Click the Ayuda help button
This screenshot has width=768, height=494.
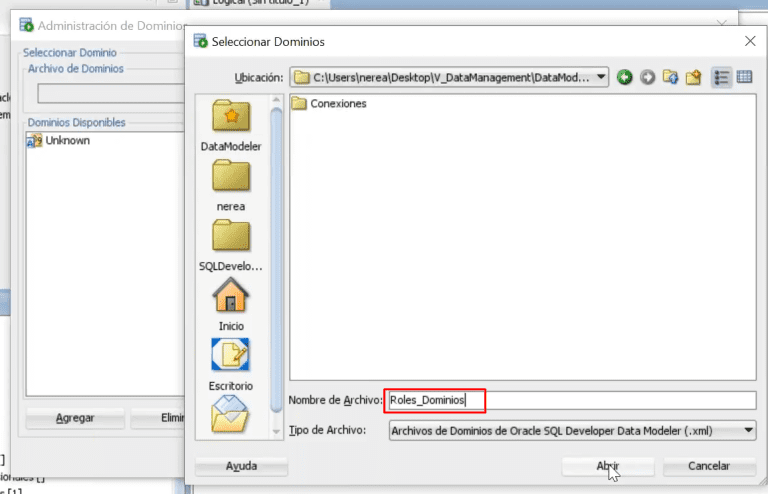coord(242,466)
